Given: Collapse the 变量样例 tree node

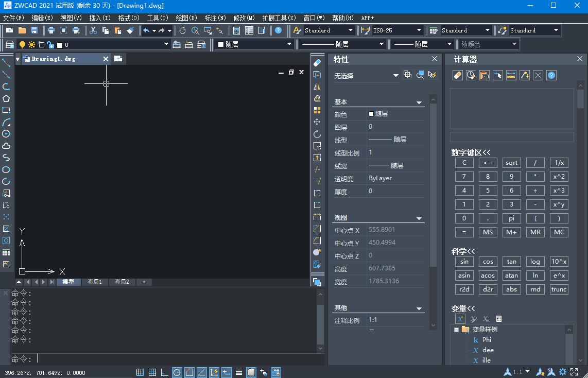Looking at the screenshot, I should click(456, 330).
